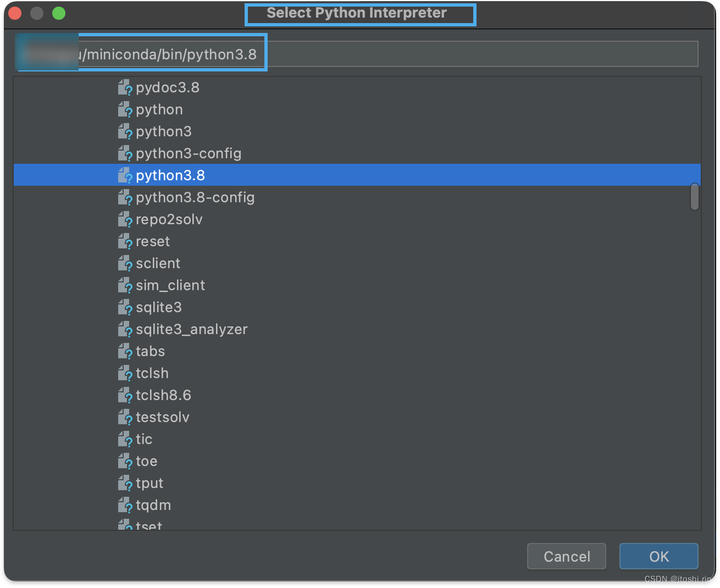720x588 pixels.
Task: Click the file icon beside tput
Action: point(125,483)
